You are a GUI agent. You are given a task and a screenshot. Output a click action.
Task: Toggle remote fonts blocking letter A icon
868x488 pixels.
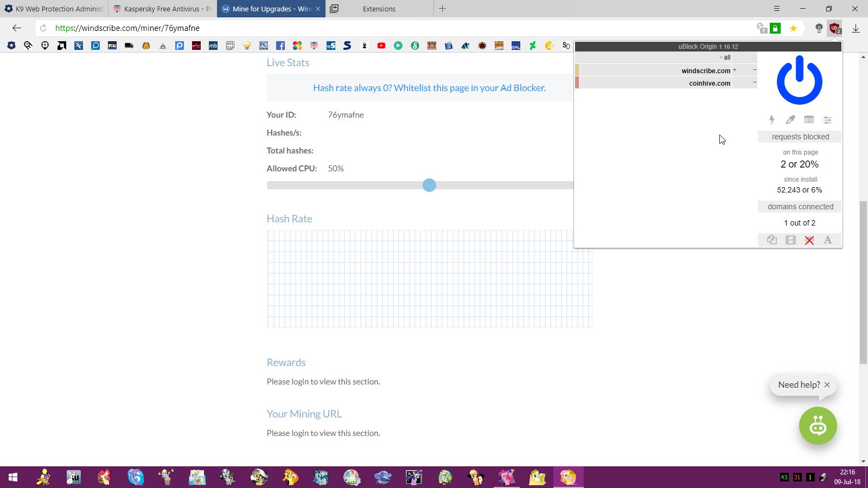828,240
